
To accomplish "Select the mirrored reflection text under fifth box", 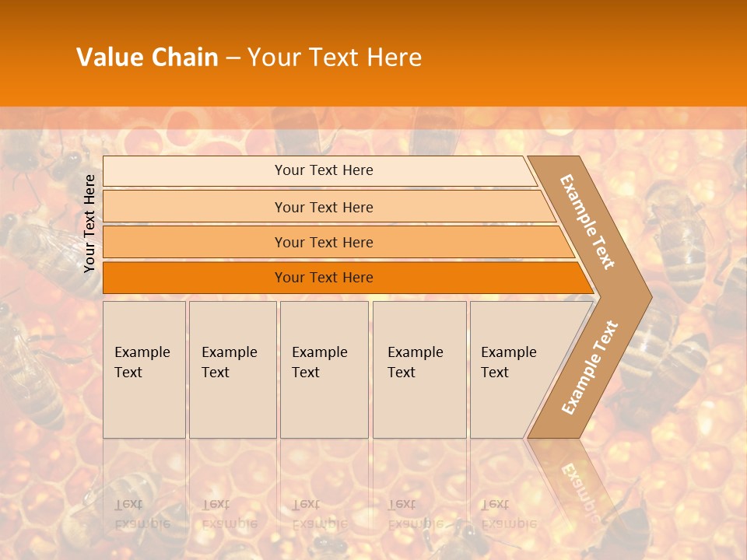I will pos(507,513).
